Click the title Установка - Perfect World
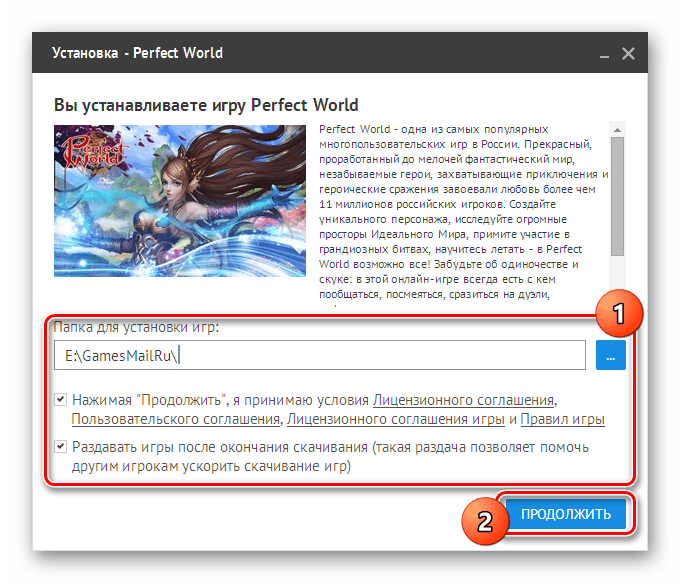The width and height of the screenshot is (680, 583). tap(137, 53)
